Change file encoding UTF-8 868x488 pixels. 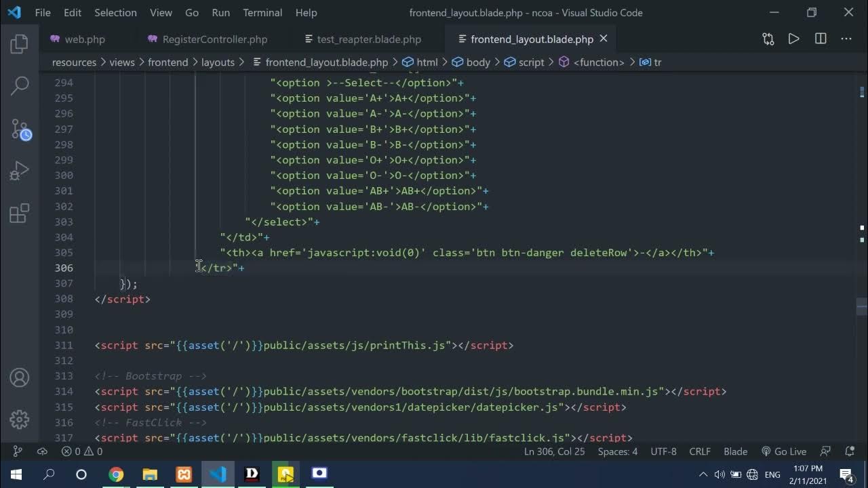[663, 451]
